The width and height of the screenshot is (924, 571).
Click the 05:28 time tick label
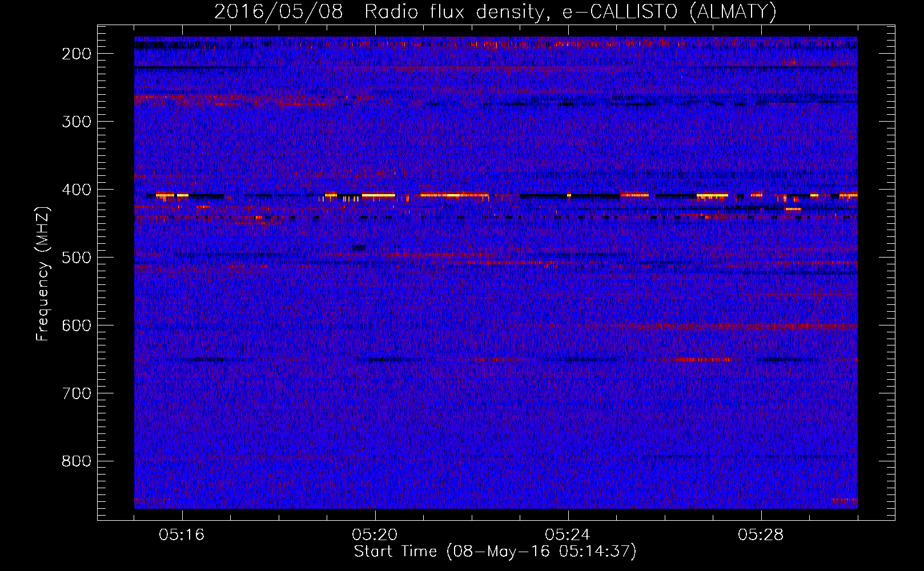pyautogui.click(x=761, y=535)
